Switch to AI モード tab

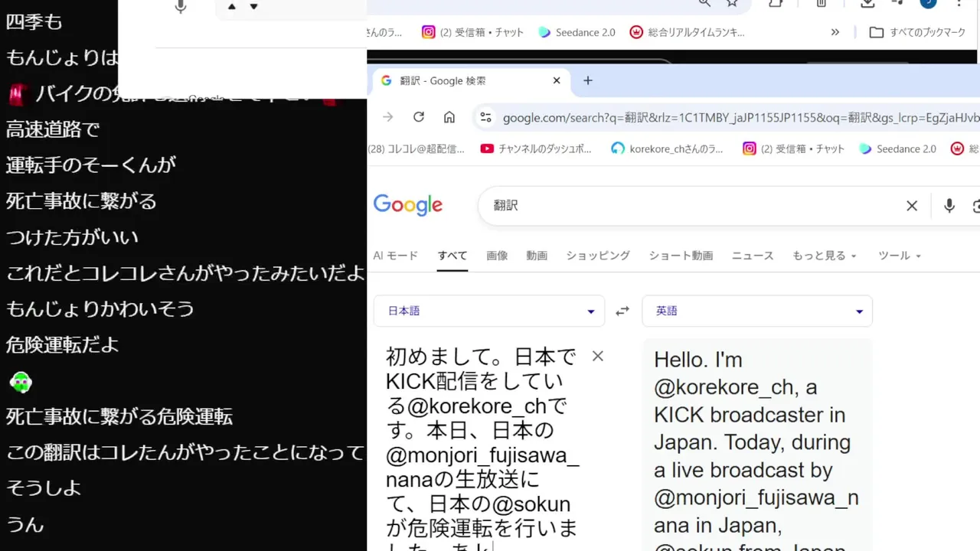click(395, 256)
